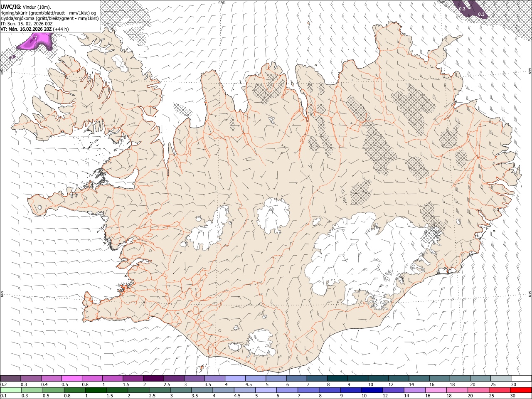This screenshot has width=532, height=399.
Task: Select the purple 12 rain legend swatch
Action: point(393,390)
